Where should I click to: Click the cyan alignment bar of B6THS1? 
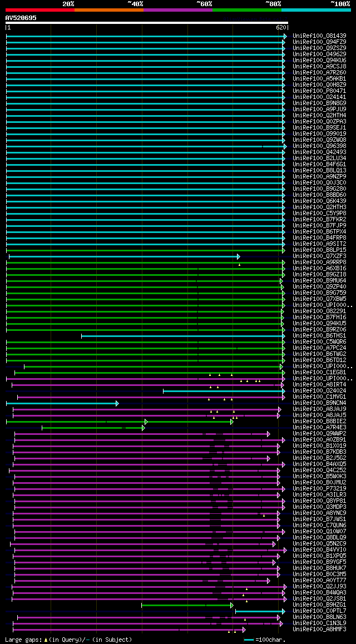coord(182,336)
